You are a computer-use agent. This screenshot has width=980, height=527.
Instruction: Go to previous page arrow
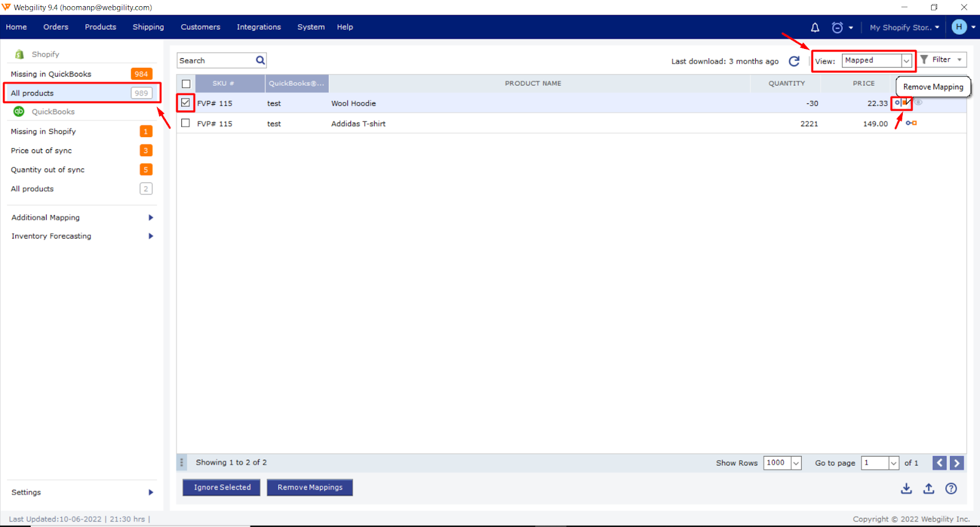pyautogui.click(x=940, y=463)
